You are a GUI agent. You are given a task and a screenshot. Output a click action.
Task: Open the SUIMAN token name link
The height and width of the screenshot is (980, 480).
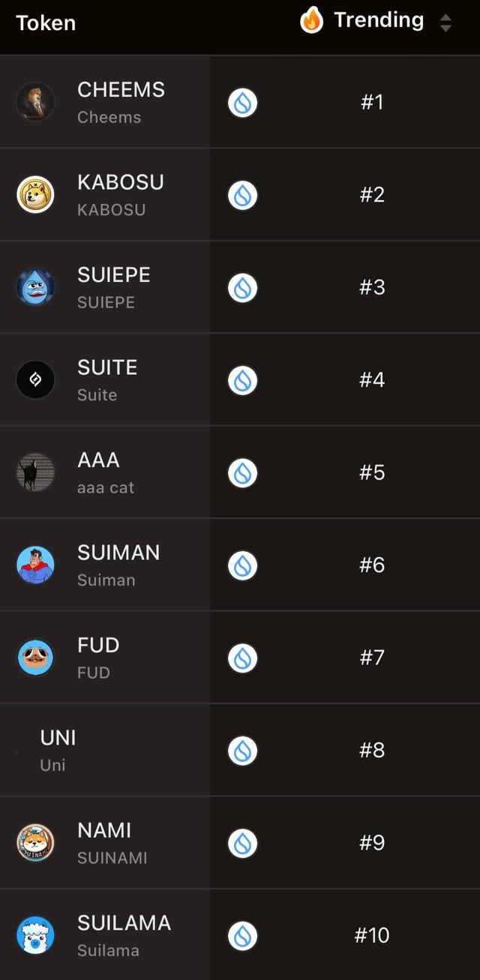coord(118,553)
